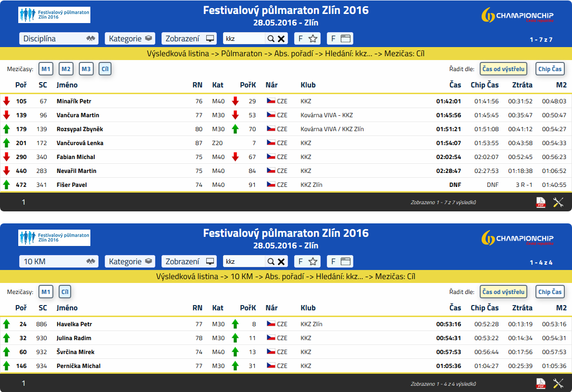Viewport: 572px width, 392px height.
Task: Open the Disciplína dropdown
Action: tap(59, 38)
